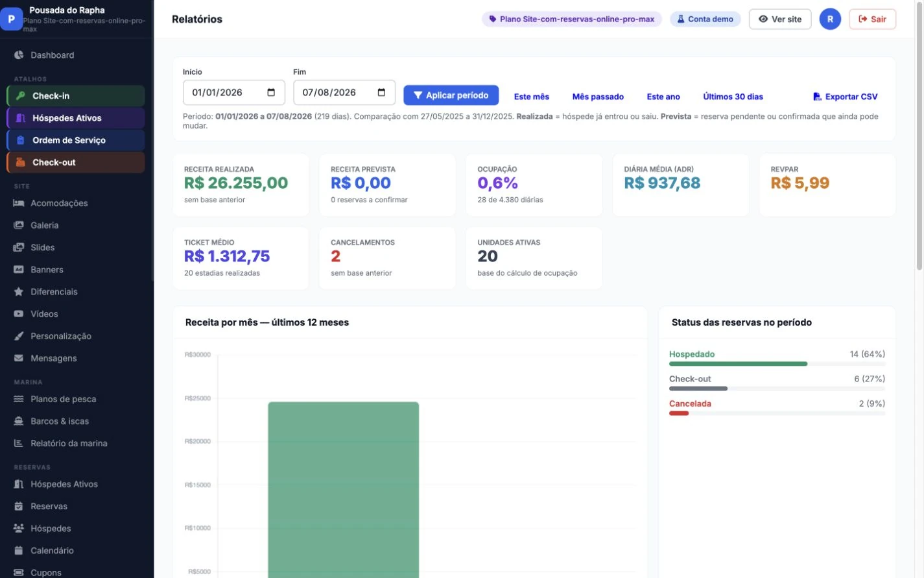Click the green Hospedado progress bar

pos(738,364)
